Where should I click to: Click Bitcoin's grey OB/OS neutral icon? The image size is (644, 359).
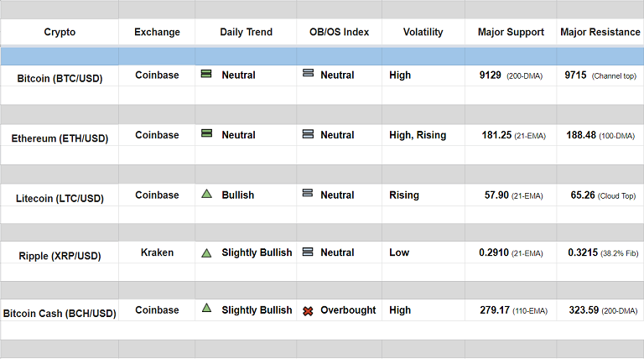click(x=308, y=74)
